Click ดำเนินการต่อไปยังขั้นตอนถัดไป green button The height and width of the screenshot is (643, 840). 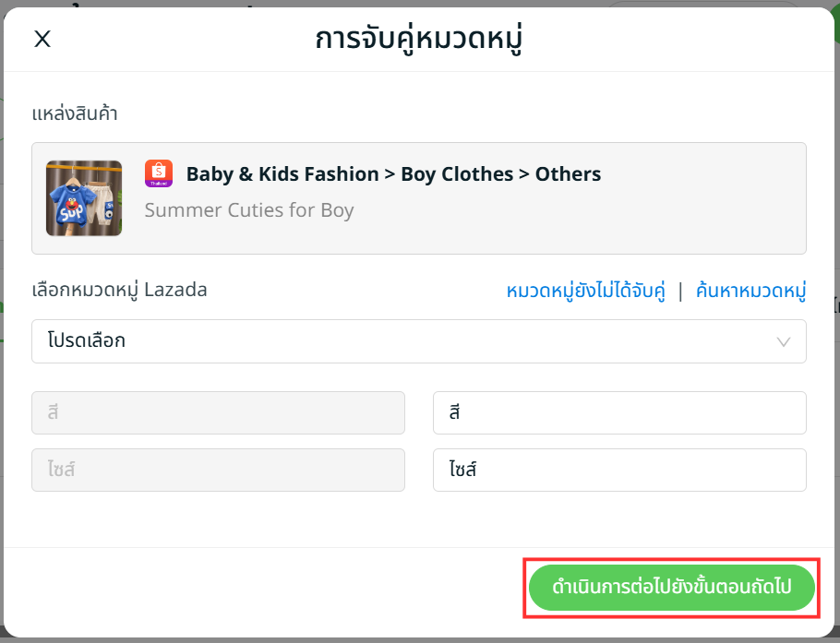click(x=672, y=588)
